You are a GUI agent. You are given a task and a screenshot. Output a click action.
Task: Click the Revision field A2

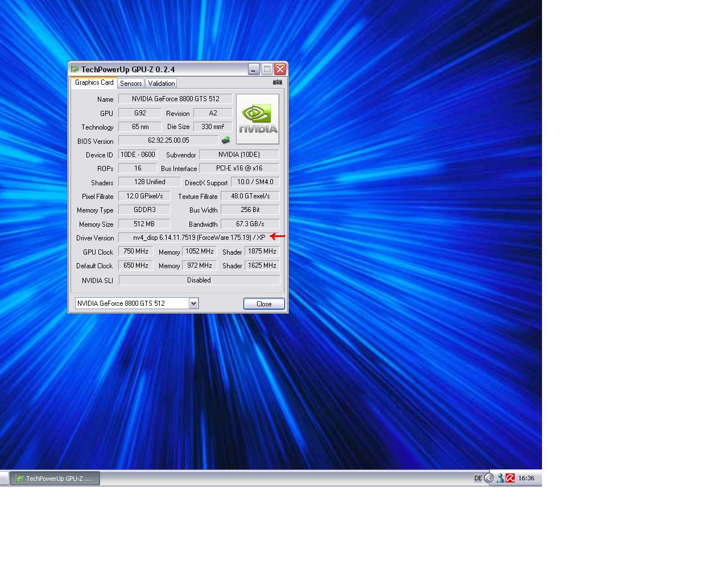pyautogui.click(x=213, y=113)
